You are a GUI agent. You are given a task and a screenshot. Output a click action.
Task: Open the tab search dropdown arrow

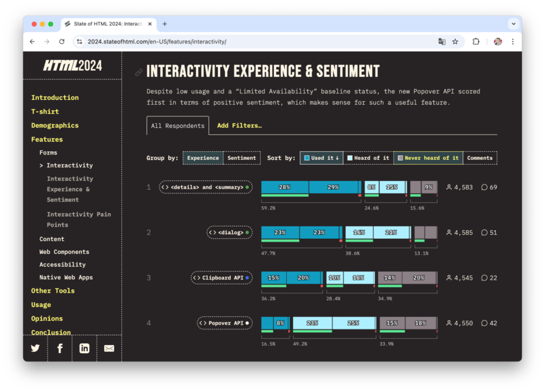(514, 24)
